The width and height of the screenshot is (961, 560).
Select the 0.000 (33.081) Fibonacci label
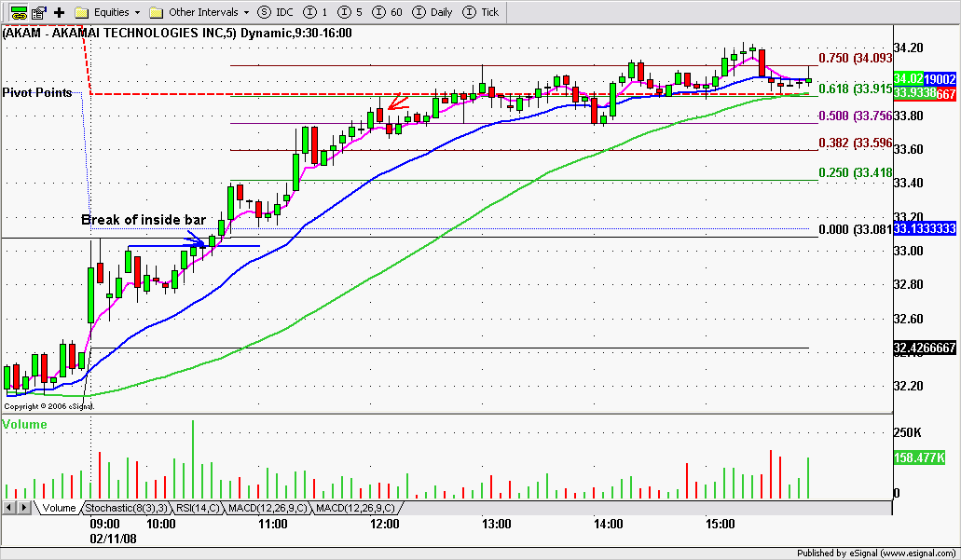856,229
